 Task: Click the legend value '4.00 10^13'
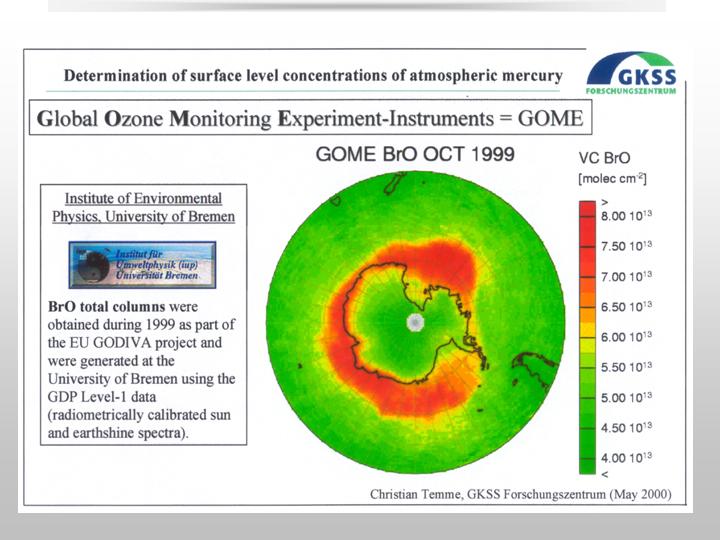click(x=626, y=458)
